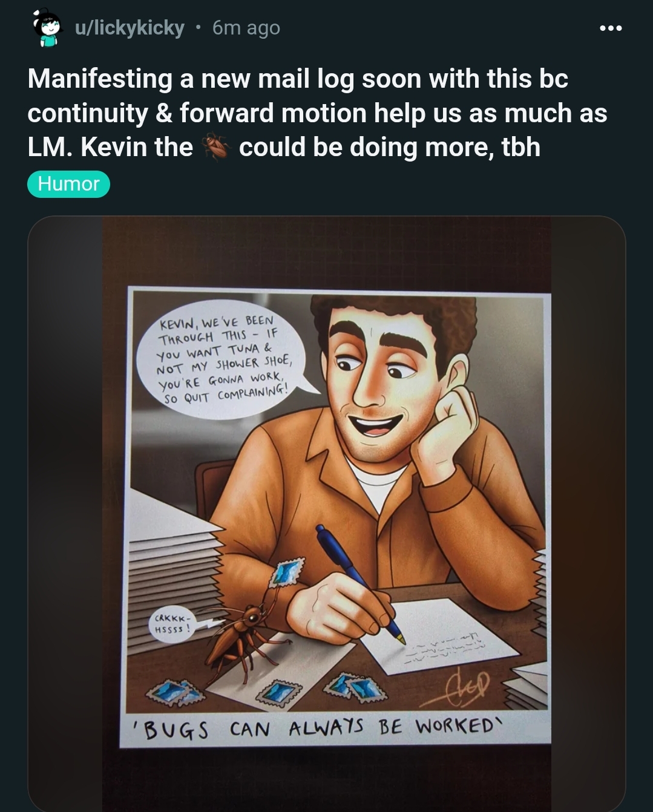Viewport: 653px width, 812px height.
Task: Open the poster's avatar icon
Action: (x=48, y=28)
